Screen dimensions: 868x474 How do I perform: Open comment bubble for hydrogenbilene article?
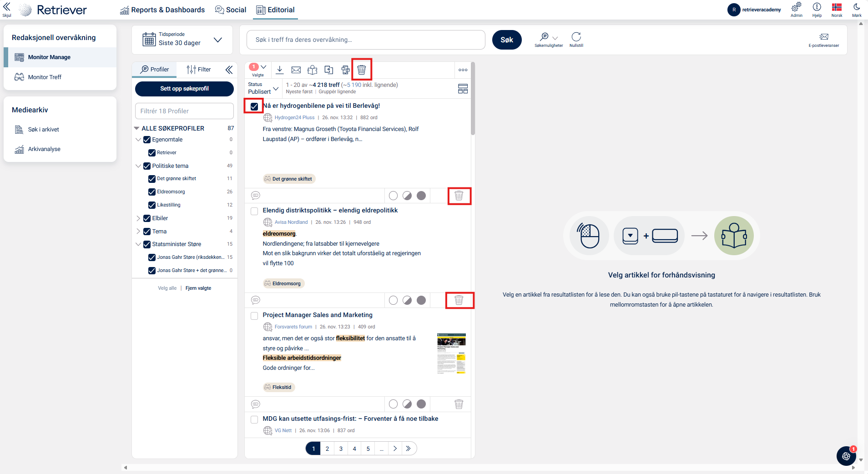(x=256, y=196)
